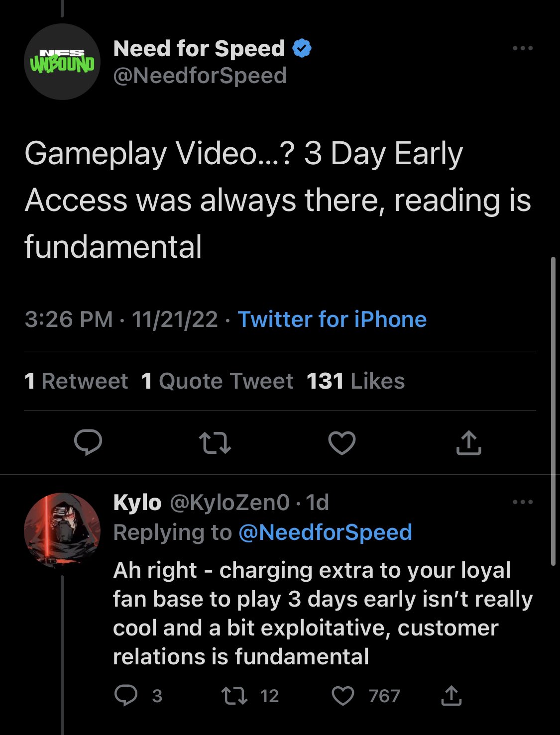Viewport: 560px width, 735px height.
Task: Open the NFS Unbound profile picture
Action: 62,62
